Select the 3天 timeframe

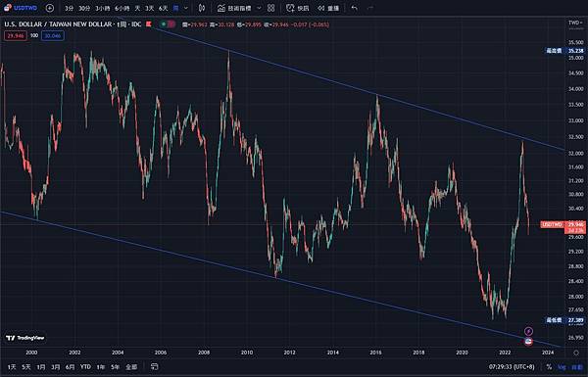click(x=150, y=8)
